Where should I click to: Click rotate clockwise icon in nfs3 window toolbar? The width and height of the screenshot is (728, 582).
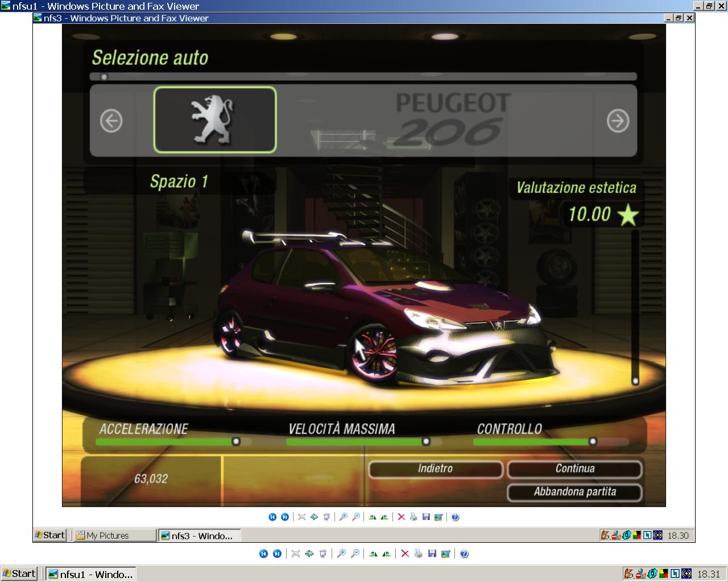[373, 517]
